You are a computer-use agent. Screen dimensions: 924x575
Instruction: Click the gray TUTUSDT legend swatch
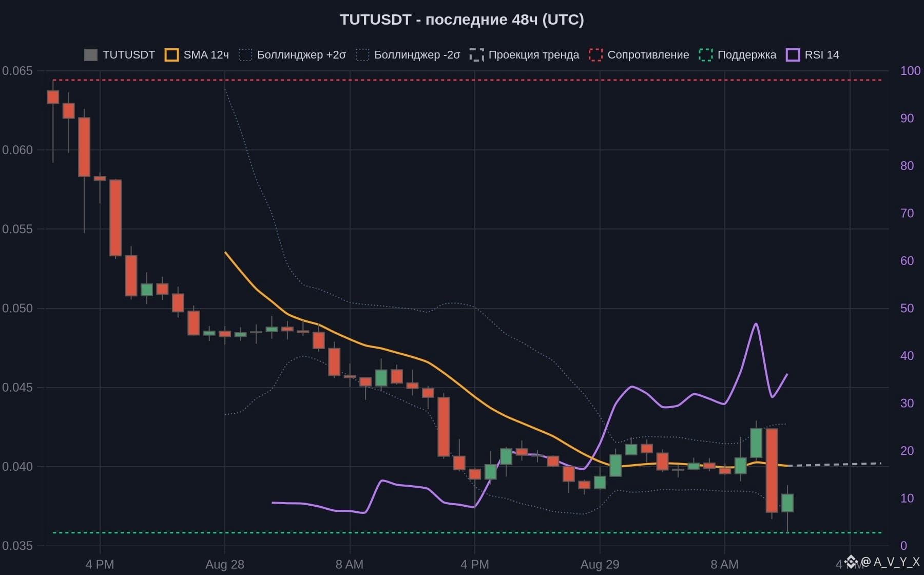click(x=91, y=55)
